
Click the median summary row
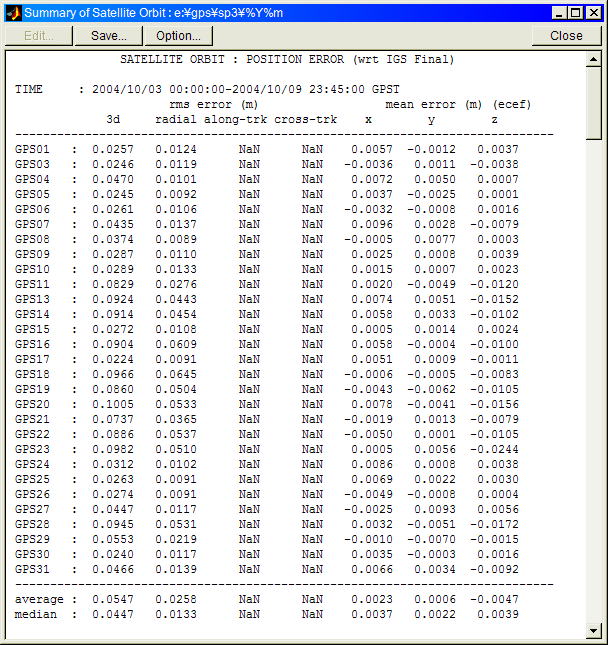pyautogui.click(x=270, y=614)
